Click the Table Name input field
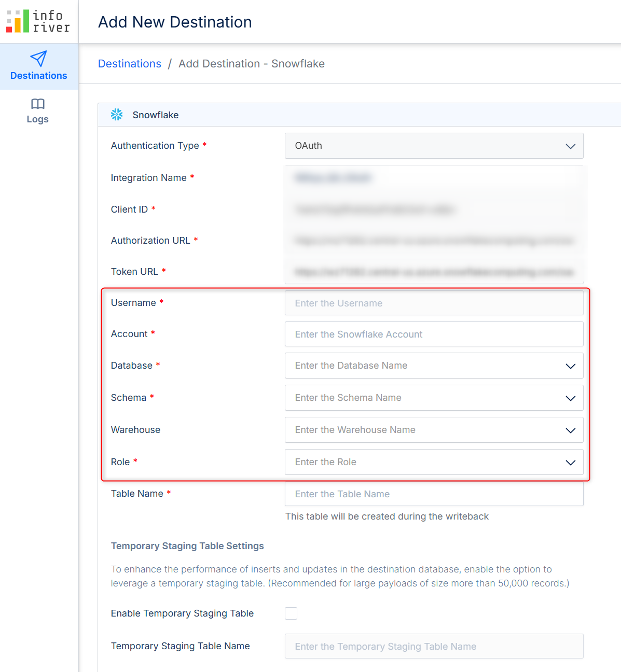This screenshot has height=672, width=621. pyautogui.click(x=434, y=494)
